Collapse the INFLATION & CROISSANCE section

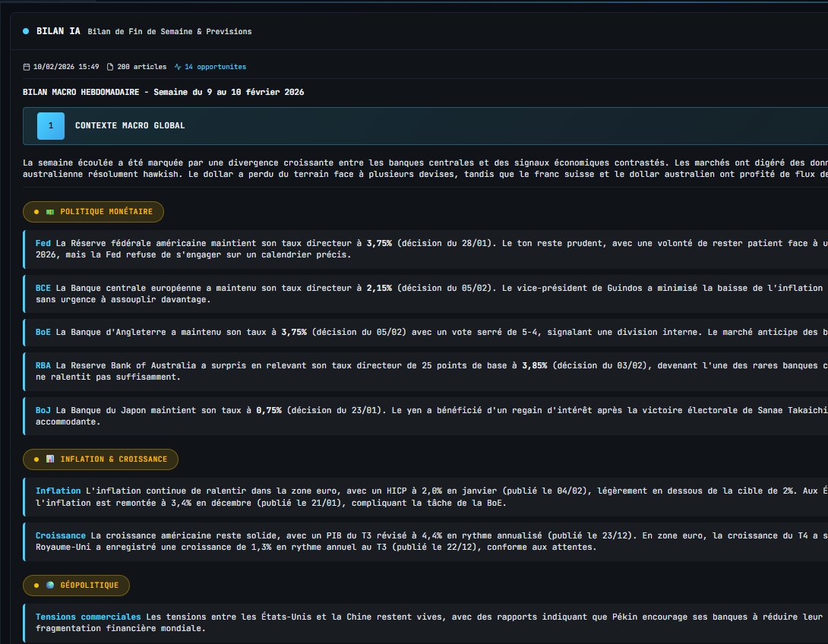click(101, 459)
